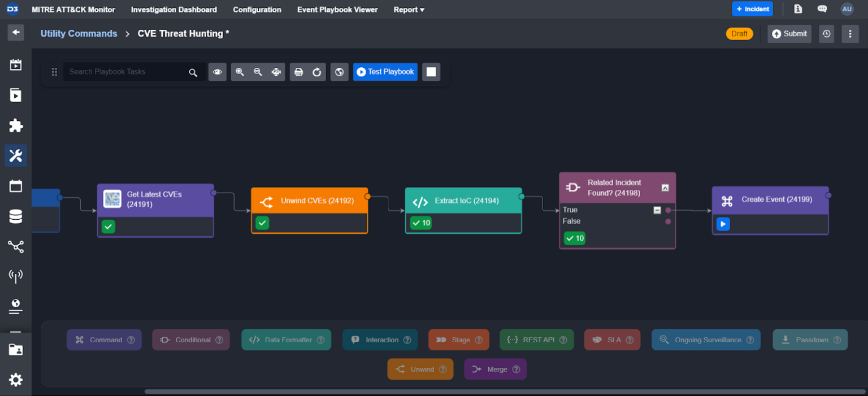Open the playbook file sidebar icon
The image size is (868, 396).
pos(16,95)
